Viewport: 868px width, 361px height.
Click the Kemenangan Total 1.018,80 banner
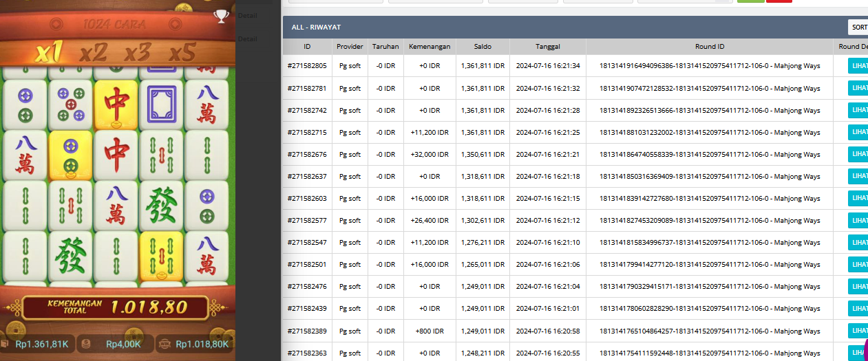point(115,307)
